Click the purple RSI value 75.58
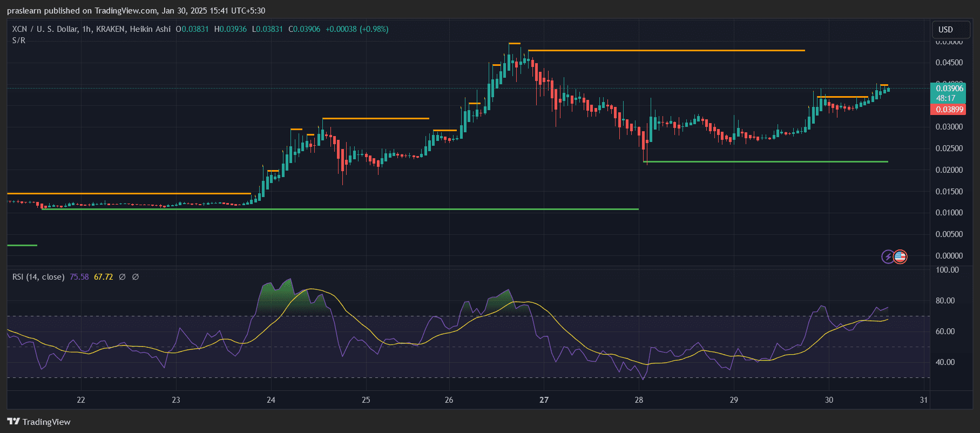This screenshot has height=433, width=980. [x=79, y=277]
